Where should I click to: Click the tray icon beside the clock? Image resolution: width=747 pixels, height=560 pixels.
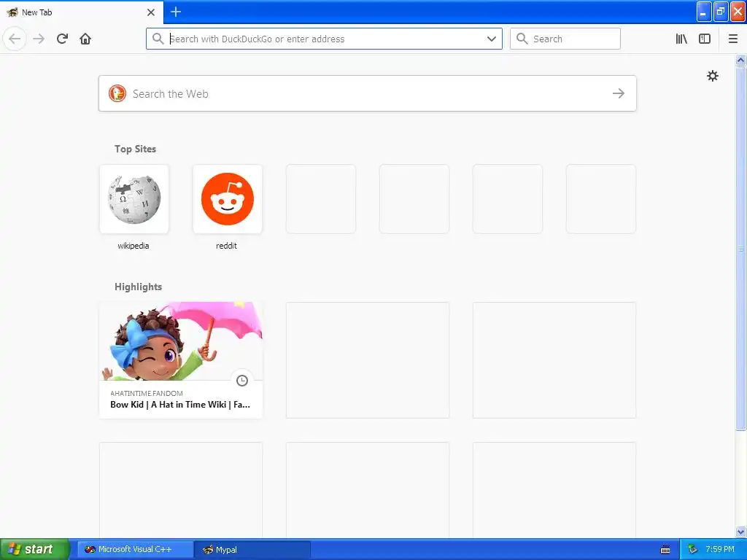(693, 550)
